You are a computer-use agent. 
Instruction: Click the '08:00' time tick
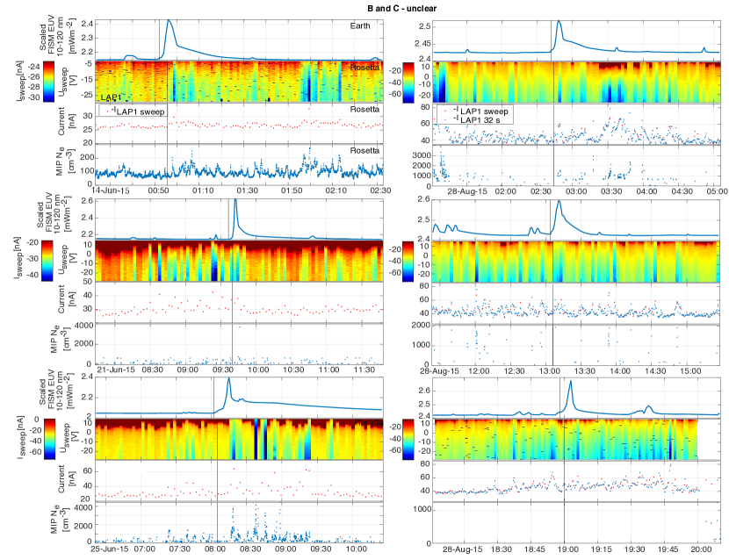(x=215, y=549)
